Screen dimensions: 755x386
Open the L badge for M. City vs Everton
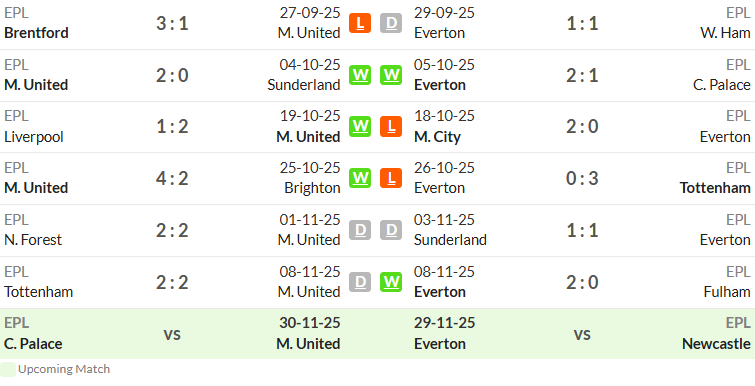[x=391, y=127]
